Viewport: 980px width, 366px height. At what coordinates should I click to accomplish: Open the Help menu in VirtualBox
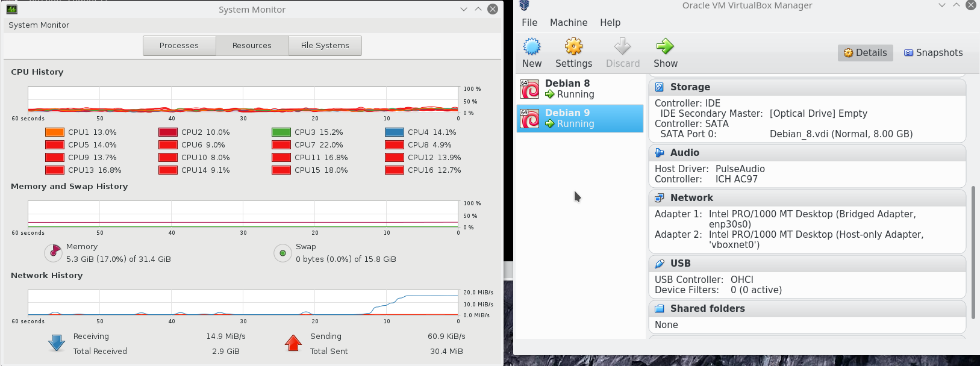click(x=610, y=22)
